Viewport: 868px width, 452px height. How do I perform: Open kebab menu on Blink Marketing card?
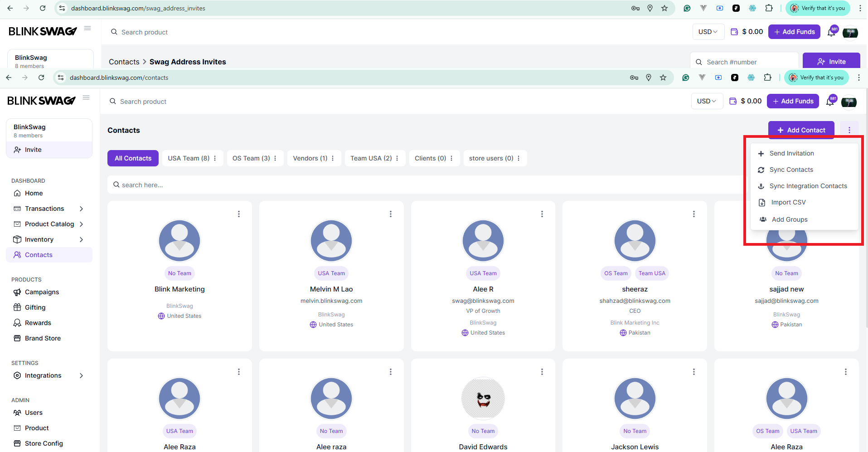(239, 214)
